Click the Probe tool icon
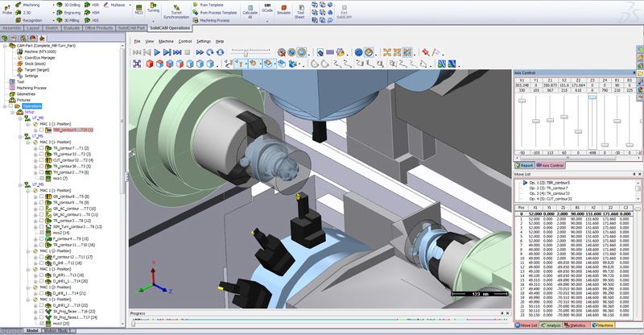644x335 pixels. point(7,9)
